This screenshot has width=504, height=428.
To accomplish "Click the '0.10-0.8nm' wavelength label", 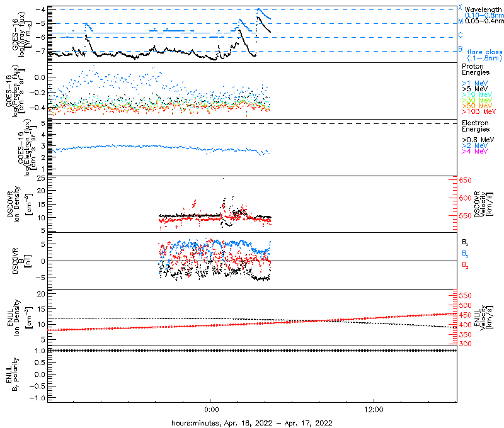I will point(484,15).
